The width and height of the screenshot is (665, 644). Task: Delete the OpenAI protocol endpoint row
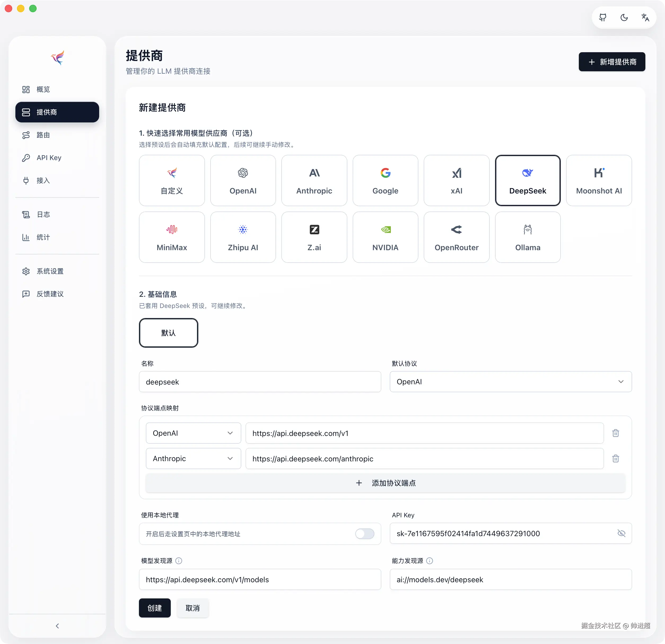point(615,433)
